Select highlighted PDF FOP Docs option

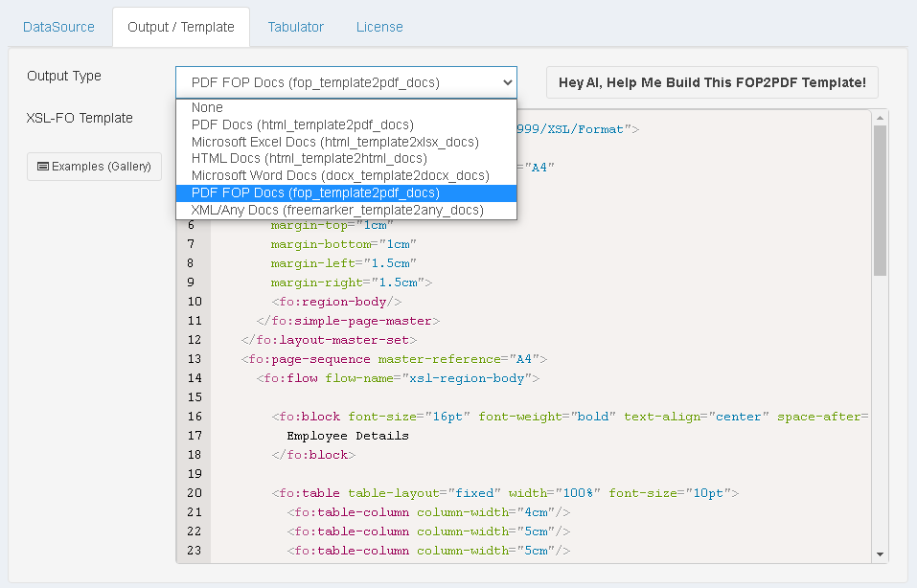315,192
